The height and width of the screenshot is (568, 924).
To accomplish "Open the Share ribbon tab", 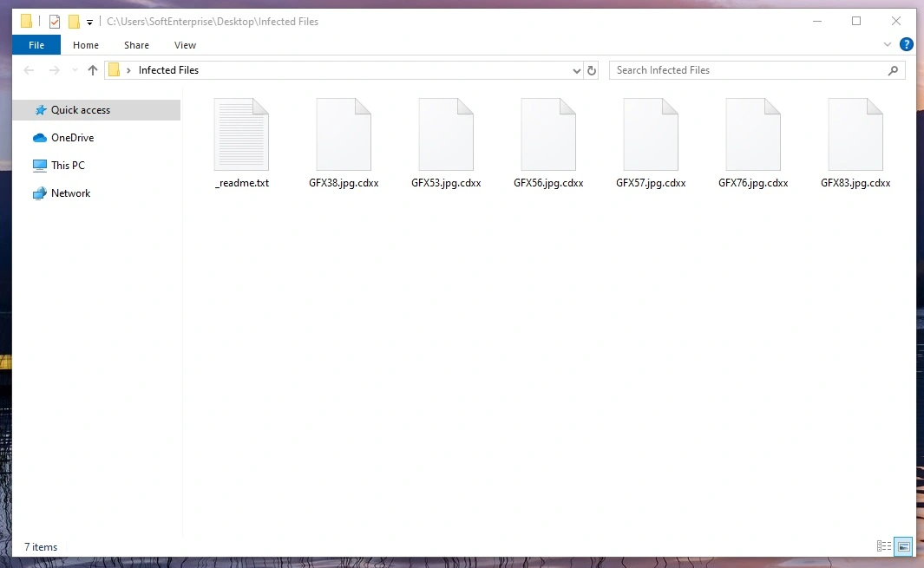I will (137, 45).
